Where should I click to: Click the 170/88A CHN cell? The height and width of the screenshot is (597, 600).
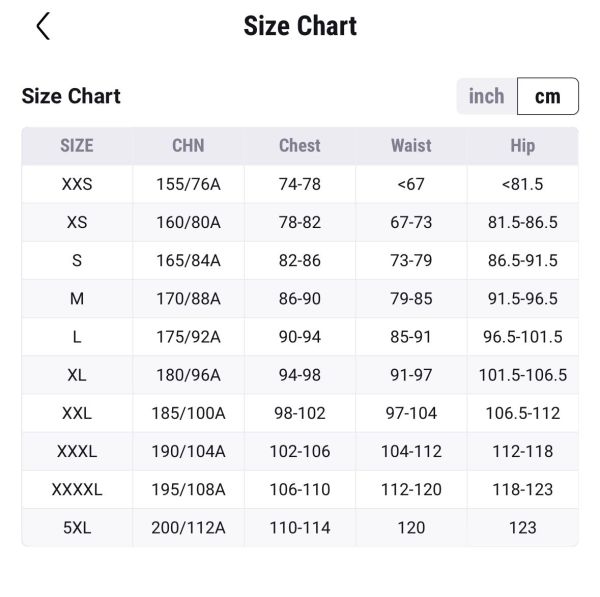click(188, 298)
